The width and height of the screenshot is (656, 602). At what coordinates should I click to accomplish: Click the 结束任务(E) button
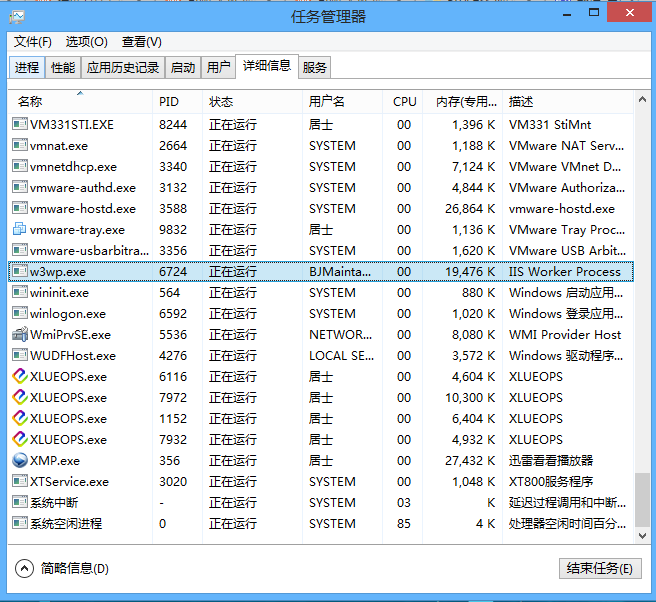[600, 568]
